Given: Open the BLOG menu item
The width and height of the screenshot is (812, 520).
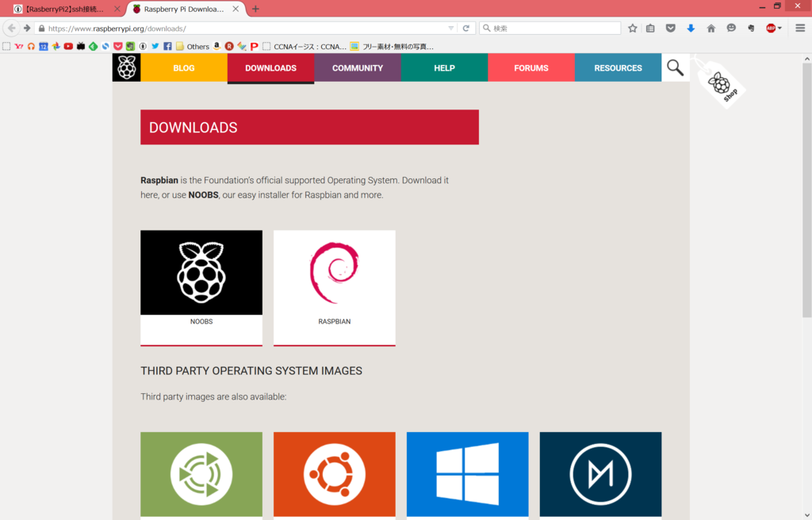Looking at the screenshot, I should coord(184,68).
